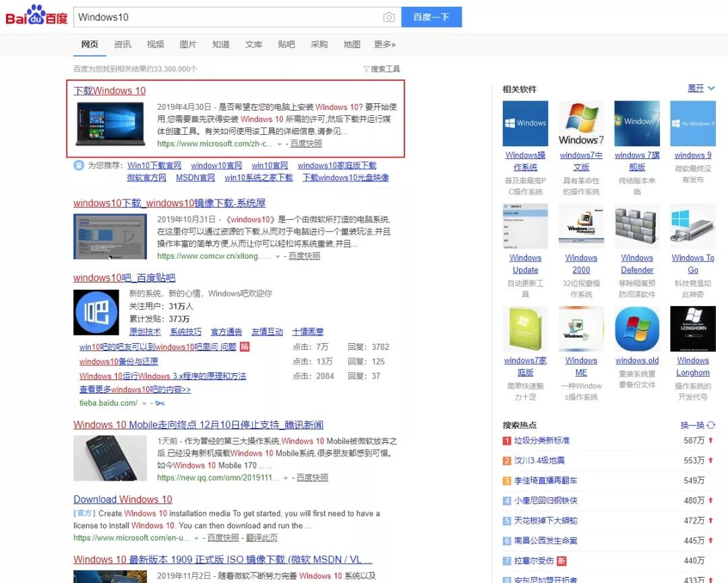Open the 下载Windows 10 result link
Screen dimensions: 728x583
pos(109,90)
